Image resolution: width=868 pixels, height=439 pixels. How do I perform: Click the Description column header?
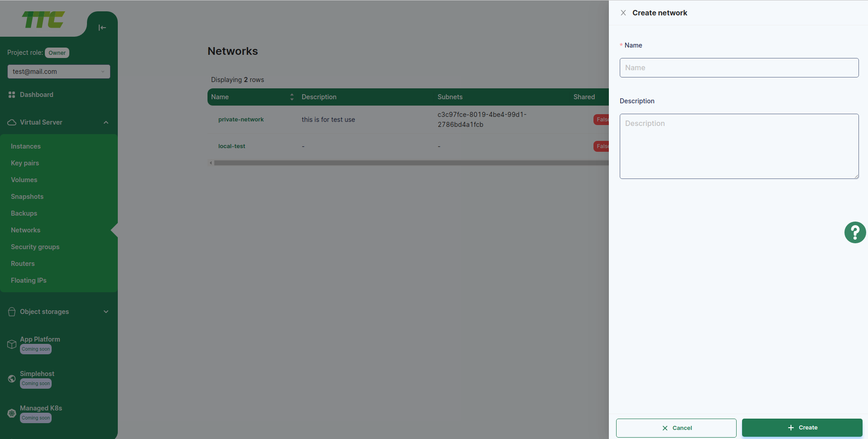(319, 97)
